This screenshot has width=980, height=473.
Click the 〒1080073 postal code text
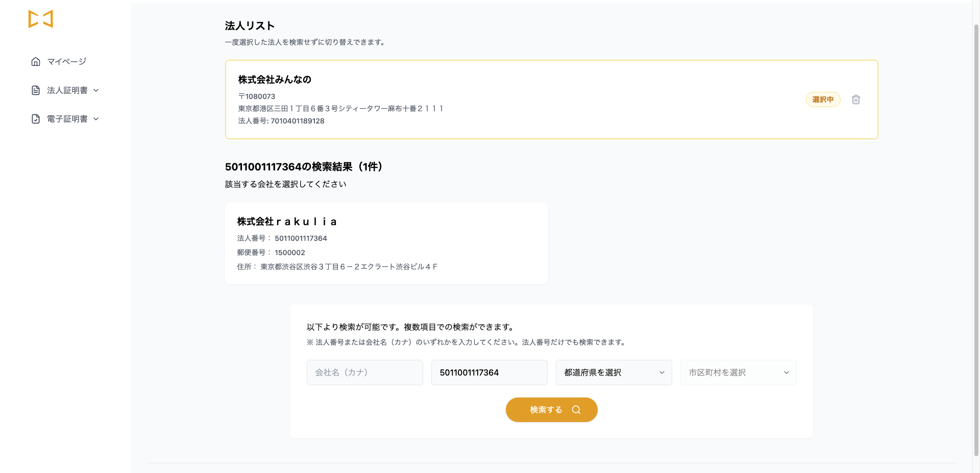(x=257, y=96)
